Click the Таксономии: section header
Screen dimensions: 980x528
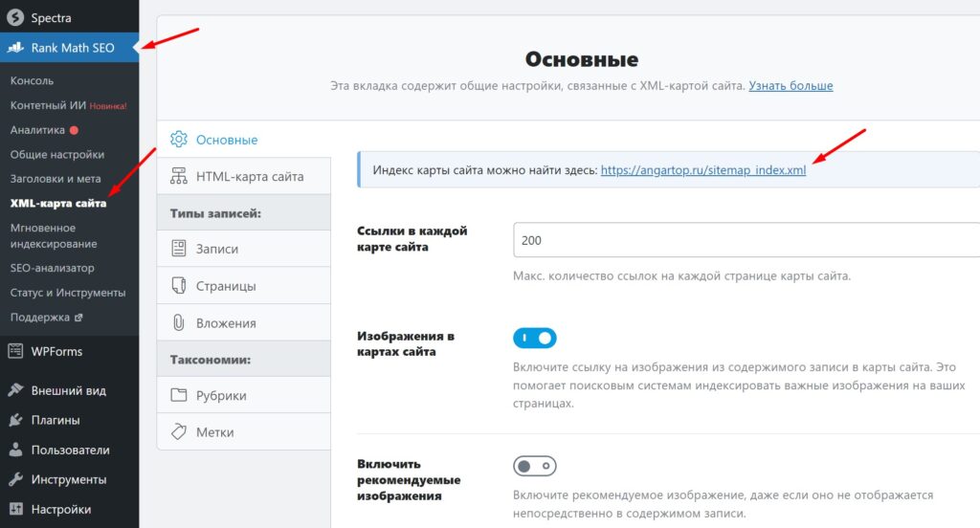(x=211, y=360)
